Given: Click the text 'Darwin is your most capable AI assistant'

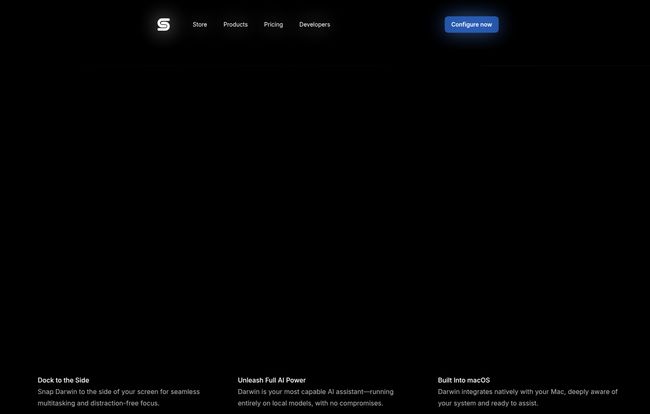Looking at the screenshot, I should (x=301, y=392).
